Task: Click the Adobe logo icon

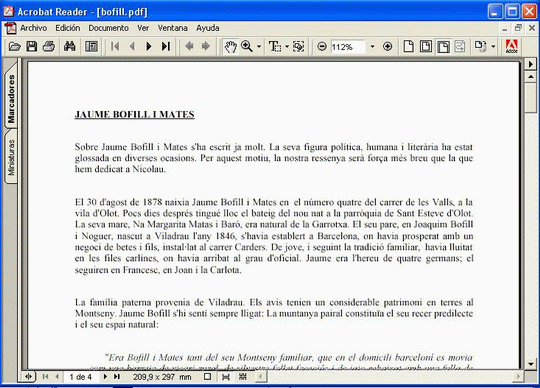Action: click(x=511, y=46)
